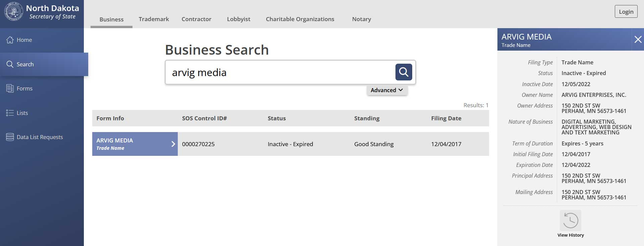Click control ID 0000270225 cell
This screenshot has width=644, height=246.
pyautogui.click(x=198, y=144)
